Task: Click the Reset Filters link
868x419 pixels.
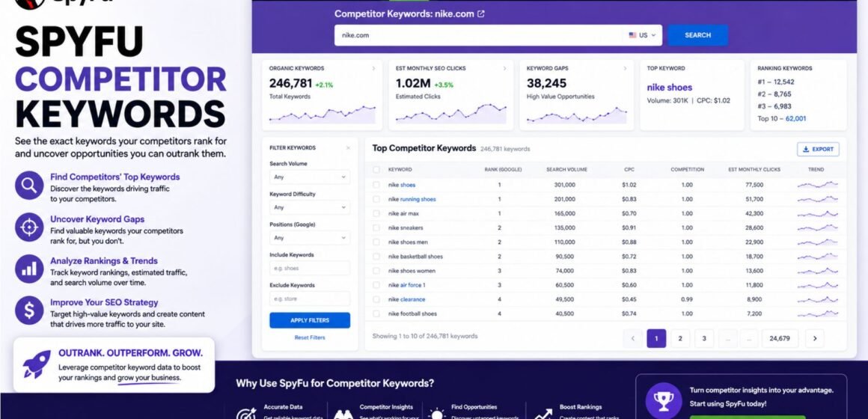Action: click(x=310, y=337)
